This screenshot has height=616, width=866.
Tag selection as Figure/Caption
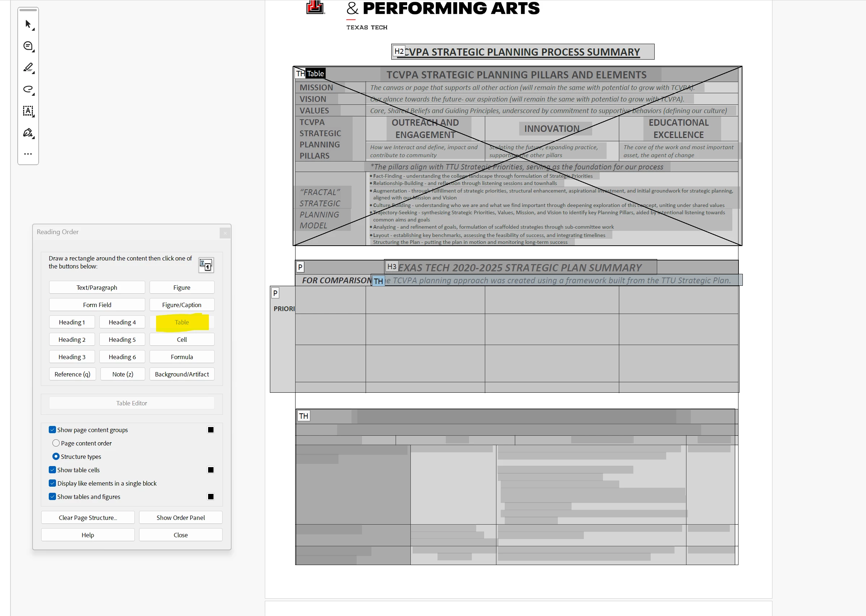182,305
